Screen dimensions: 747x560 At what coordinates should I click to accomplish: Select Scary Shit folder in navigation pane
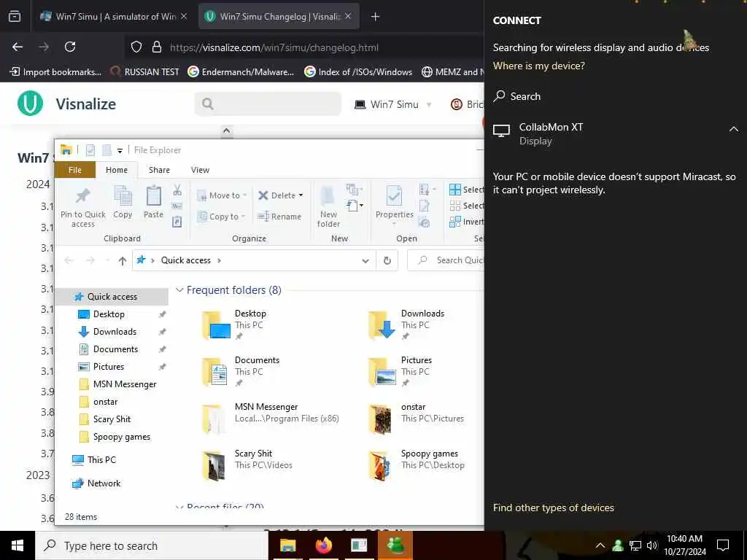click(x=112, y=419)
